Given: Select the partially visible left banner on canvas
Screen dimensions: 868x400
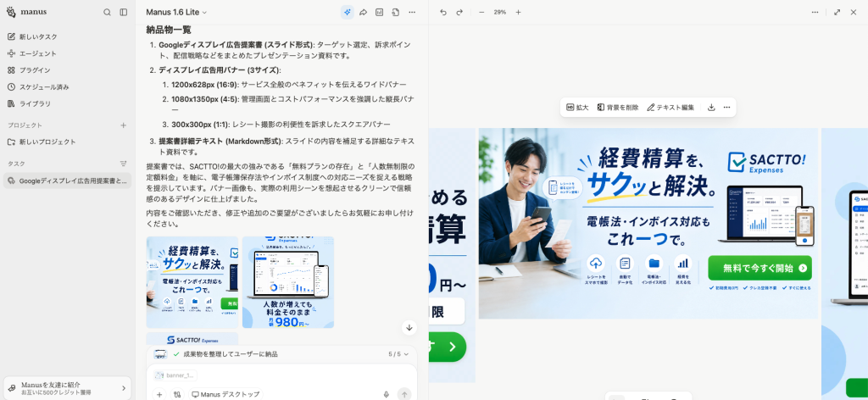Looking at the screenshot, I should (452, 256).
